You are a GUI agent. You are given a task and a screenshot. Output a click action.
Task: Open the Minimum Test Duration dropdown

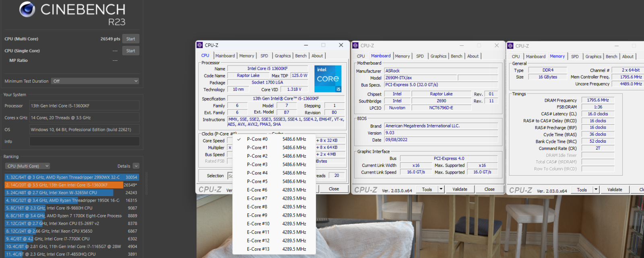coord(95,81)
